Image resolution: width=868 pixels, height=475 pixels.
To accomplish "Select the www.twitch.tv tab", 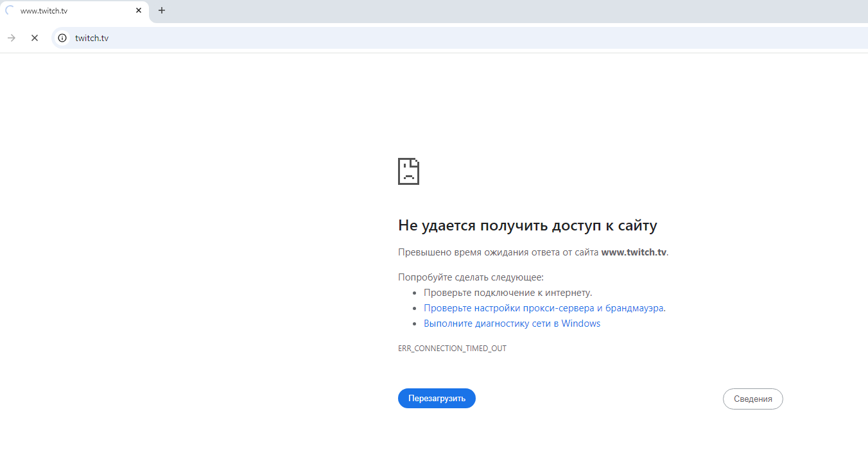I will tap(74, 11).
